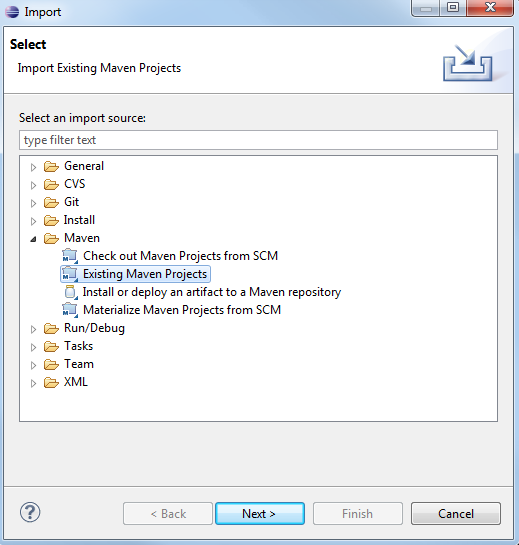Click the Eclipse logo in title bar

pos(12,12)
